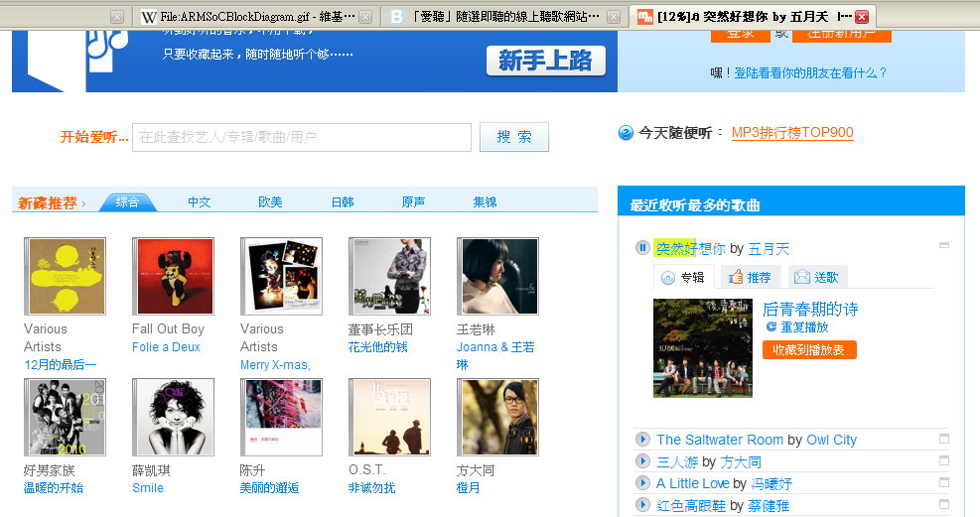Image resolution: width=980 pixels, height=517 pixels.
Task: Expand the 红色高跟鞋 song details
Action: click(x=944, y=504)
